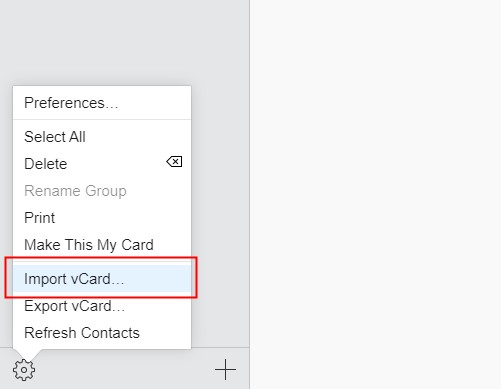The image size is (501, 389).
Task: Choose Make This My Card
Action: click(89, 245)
